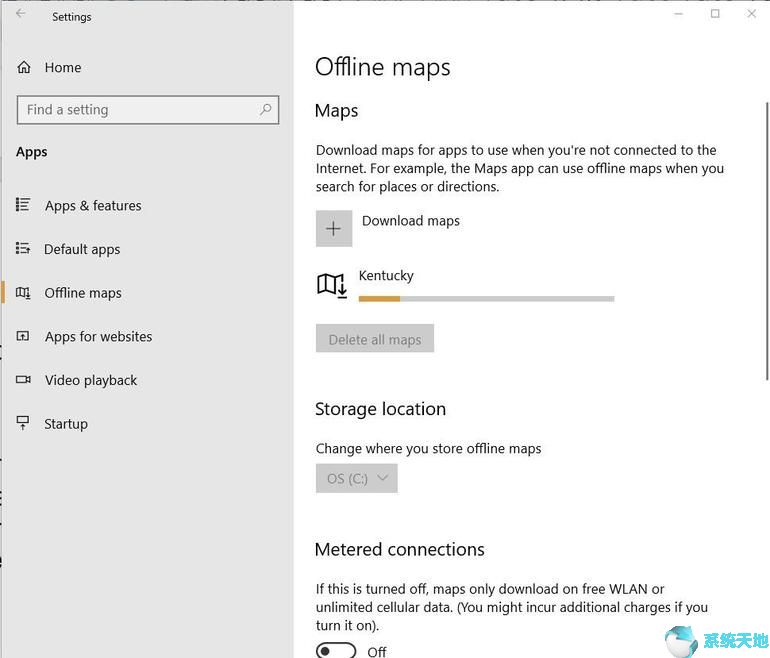Switch to Video playback settings
Image resolution: width=770 pixels, height=658 pixels.
coord(91,381)
